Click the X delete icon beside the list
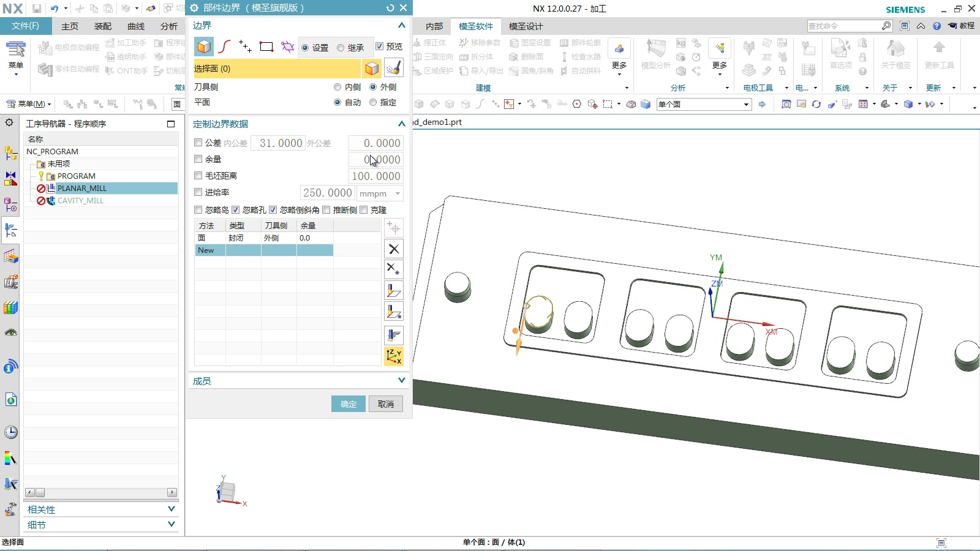The height and width of the screenshot is (551, 980). pyautogui.click(x=394, y=249)
